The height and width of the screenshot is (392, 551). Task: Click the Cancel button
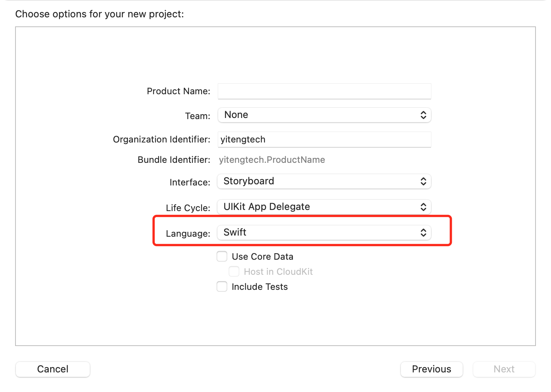click(x=53, y=369)
